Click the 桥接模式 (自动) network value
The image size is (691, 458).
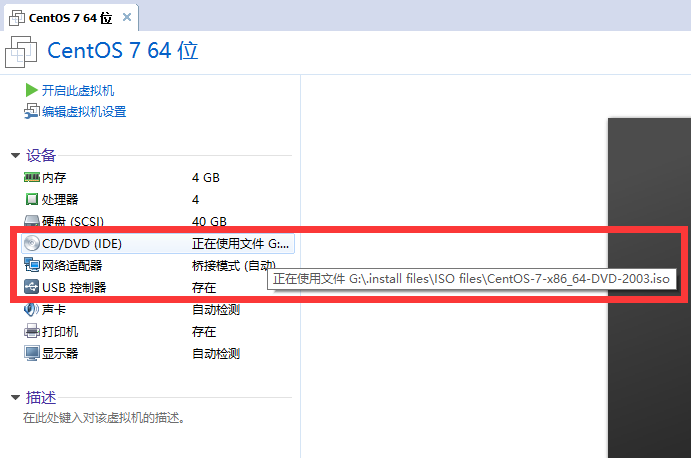[x=234, y=265]
